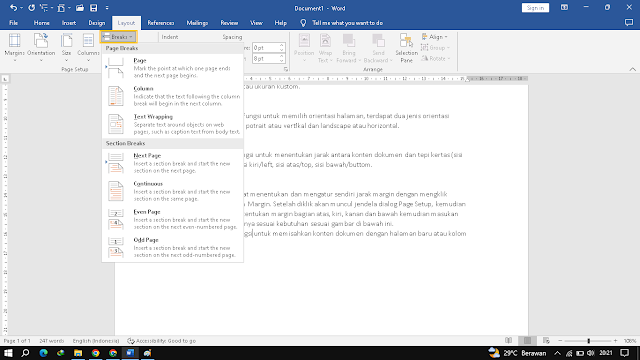Click English (Indonesia) language indicator

pos(96,341)
